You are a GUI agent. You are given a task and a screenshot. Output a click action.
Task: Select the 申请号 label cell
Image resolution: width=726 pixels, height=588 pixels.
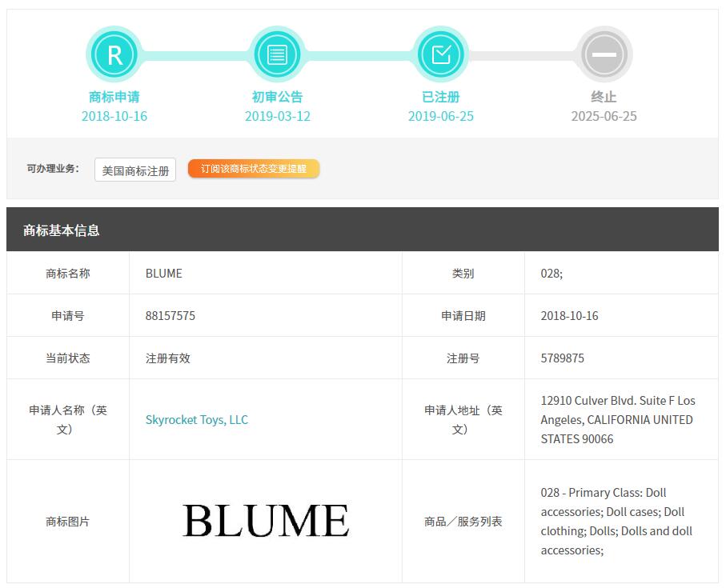click(67, 316)
